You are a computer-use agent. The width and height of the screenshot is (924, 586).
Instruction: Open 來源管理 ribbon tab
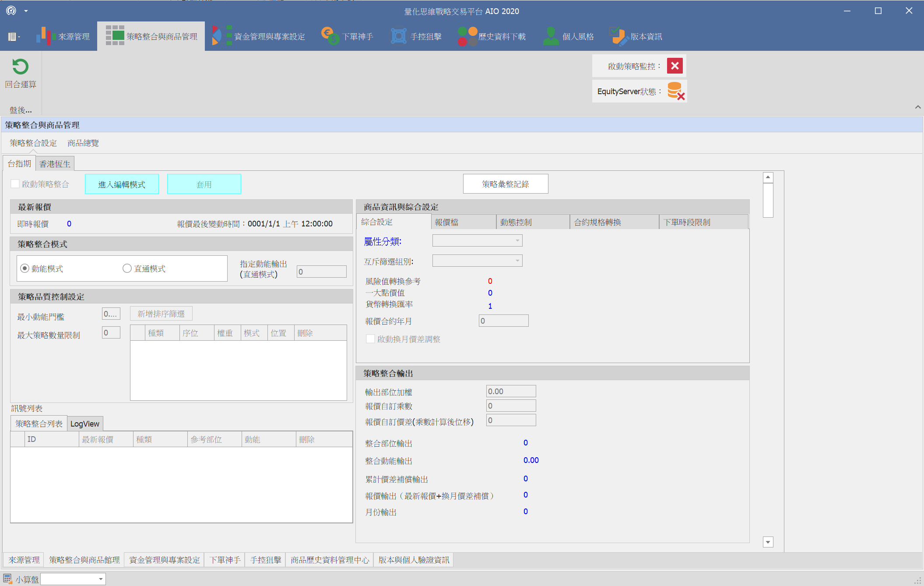click(63, 36)
